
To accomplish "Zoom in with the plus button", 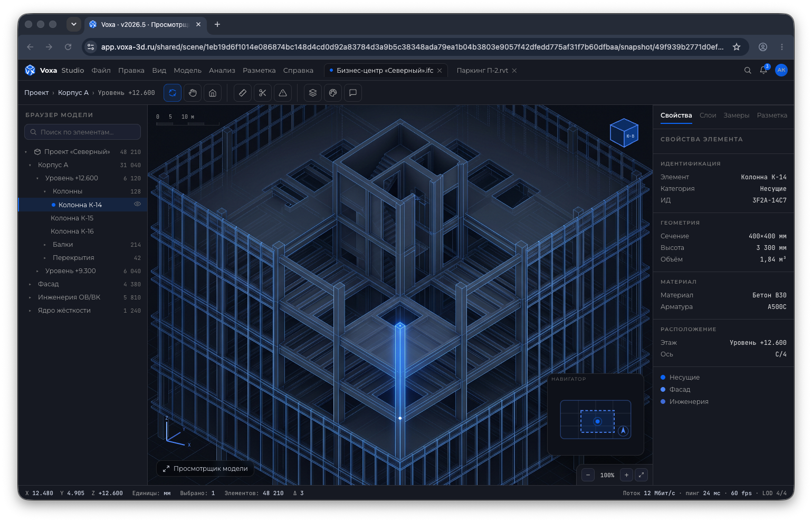I will pyautogui.click(x=626, y=475).
